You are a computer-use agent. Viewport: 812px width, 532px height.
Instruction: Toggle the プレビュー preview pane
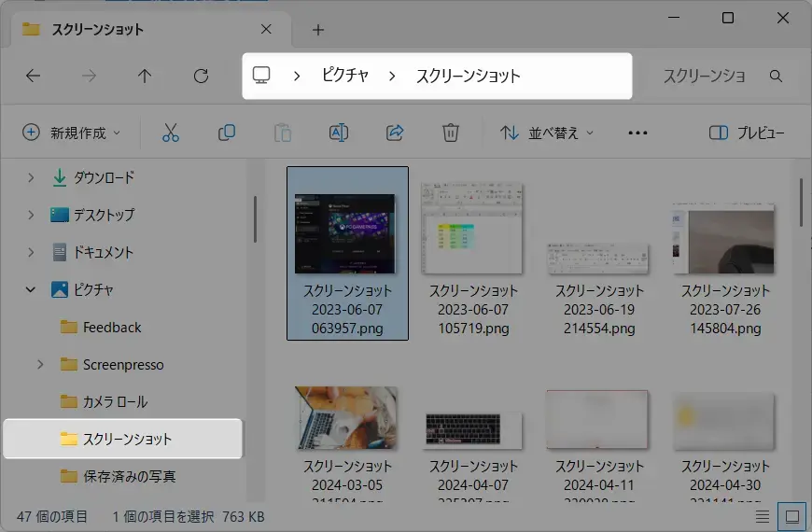tap(747, 133)
